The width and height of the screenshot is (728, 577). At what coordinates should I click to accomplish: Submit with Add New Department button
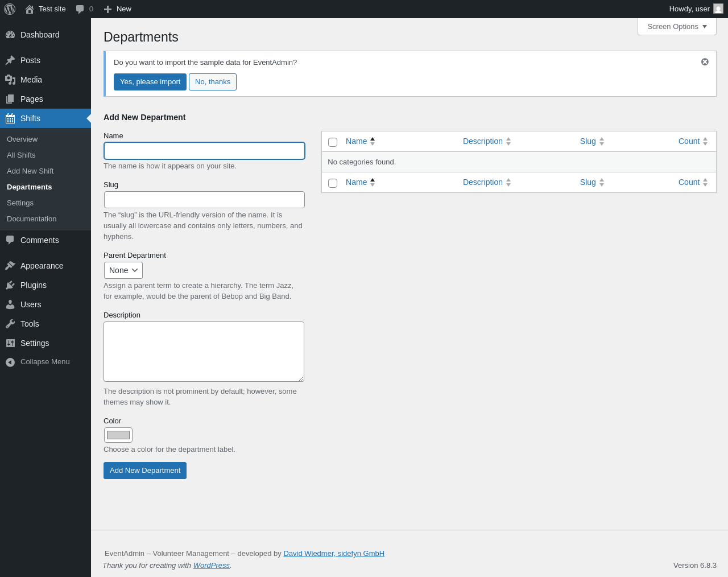pos(145,471)
